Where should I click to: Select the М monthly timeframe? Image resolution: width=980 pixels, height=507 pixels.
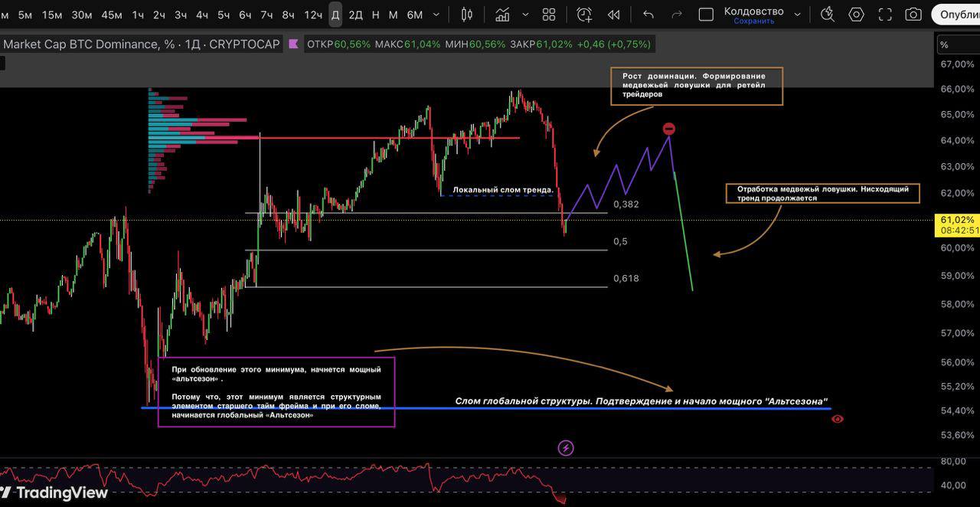(394, 15)
